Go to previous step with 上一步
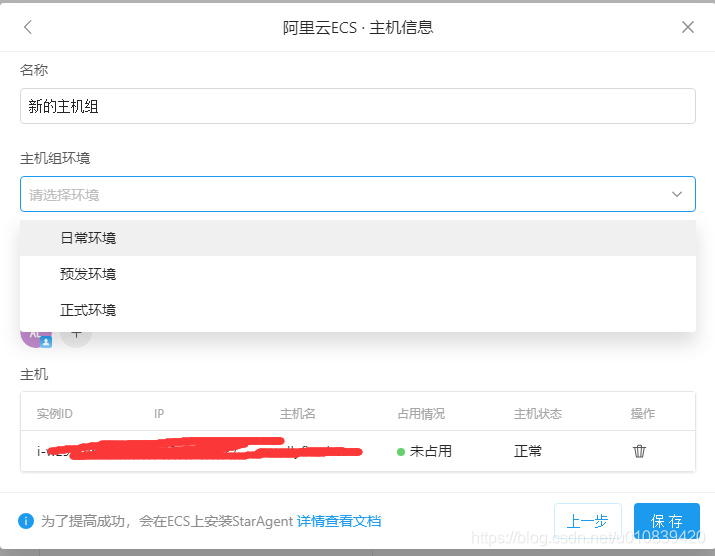715x556 pixels. [x=587, y=521]
